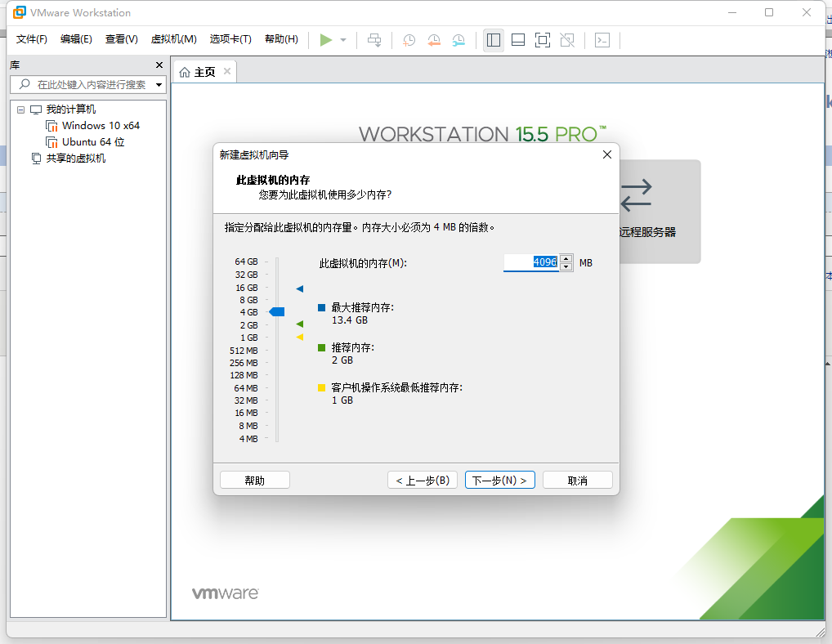
Task: Power on the virtual machine with the green play icon
Action: click(326, 40)
